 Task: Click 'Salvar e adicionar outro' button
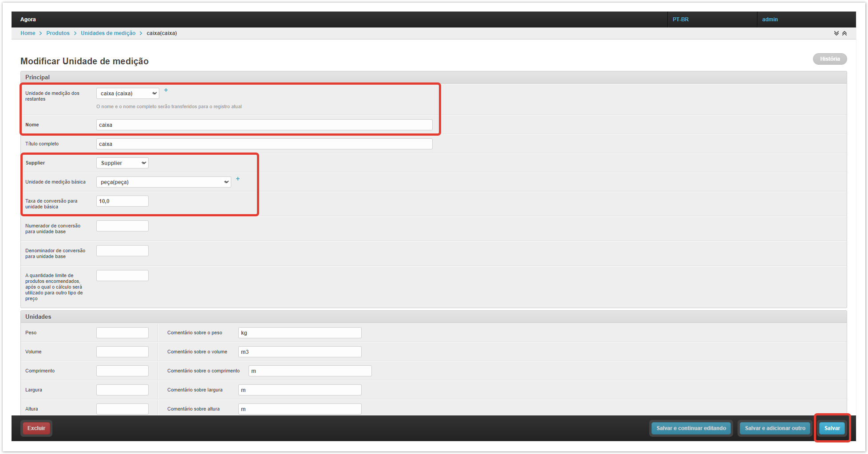pyautogui.click(x=775, y=428)
